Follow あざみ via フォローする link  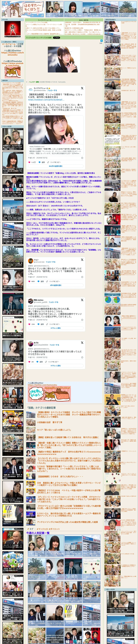[x=54, y=345]
